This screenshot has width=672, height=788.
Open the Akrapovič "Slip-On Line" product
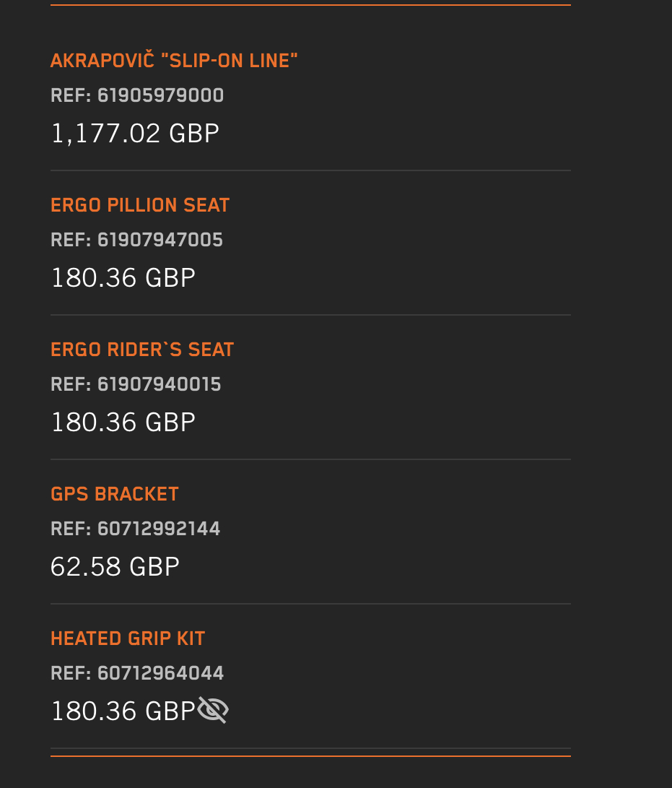pos(174,61)
